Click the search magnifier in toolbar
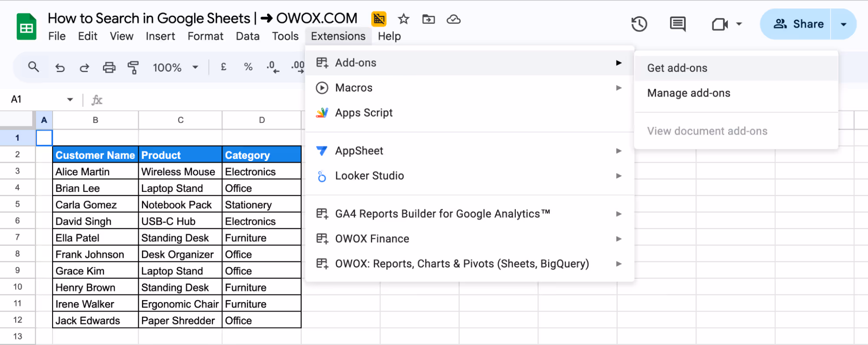This screenshot has height=345, width=868. pos(33,67)
